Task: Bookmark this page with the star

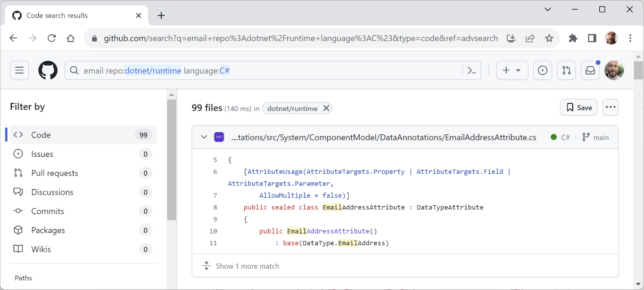Action: coord(549,38)
